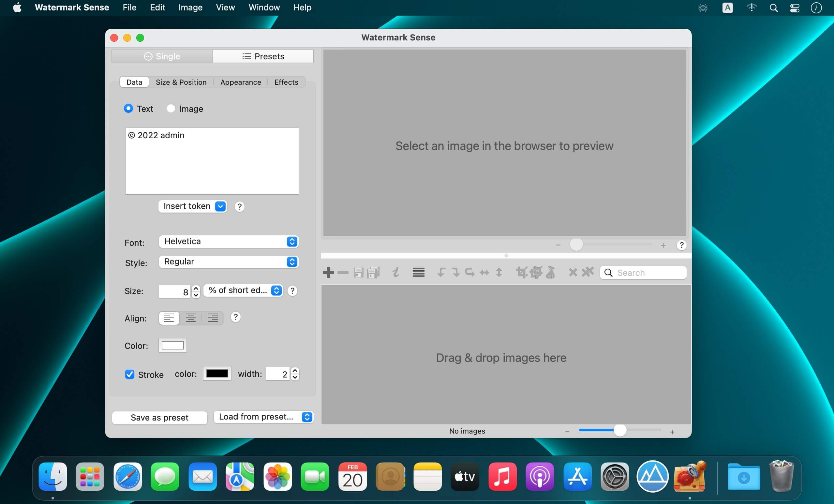Image resolution: width=834 pixels, height=504 pixels.
Task: Open Spotlight search in the menu bar
Action: pyautogui.click(x=773, y=8)
